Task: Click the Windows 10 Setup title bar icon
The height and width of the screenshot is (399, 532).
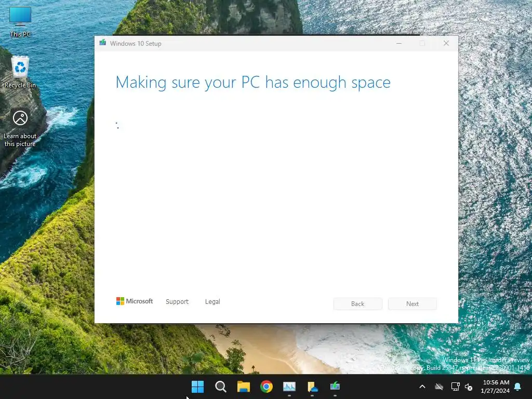Action: point(103,43)
